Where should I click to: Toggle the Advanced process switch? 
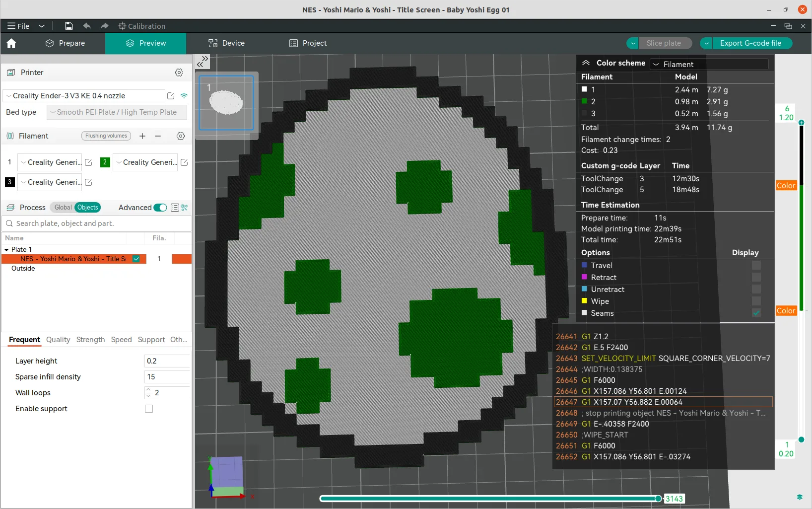tap(160, 208)
